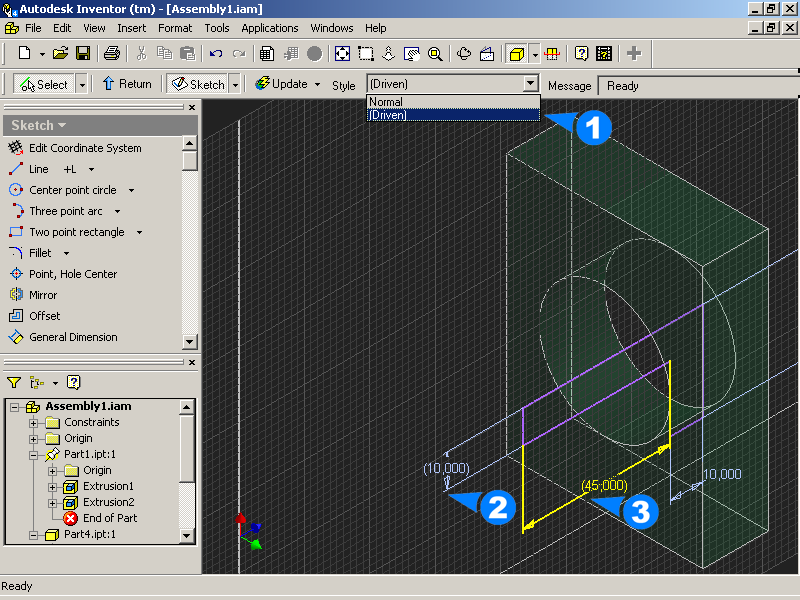Click the Select button
The image size is (800, 600).
(x=44, y=84)
